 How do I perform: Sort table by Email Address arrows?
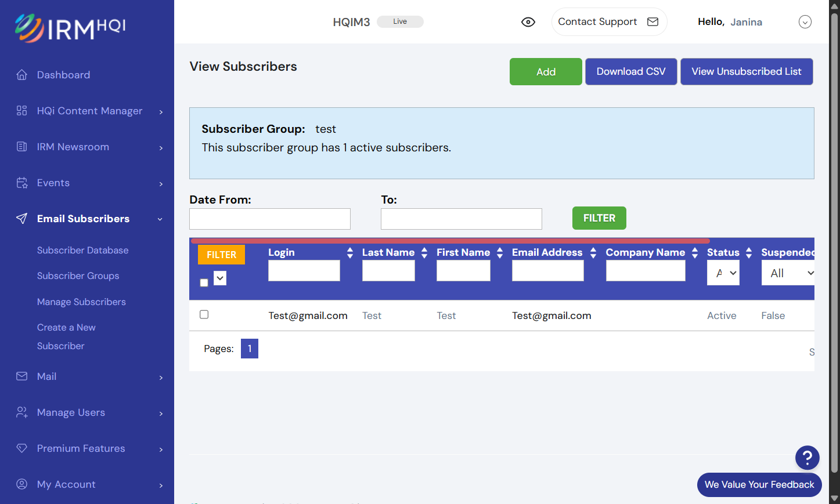point(593,253)
